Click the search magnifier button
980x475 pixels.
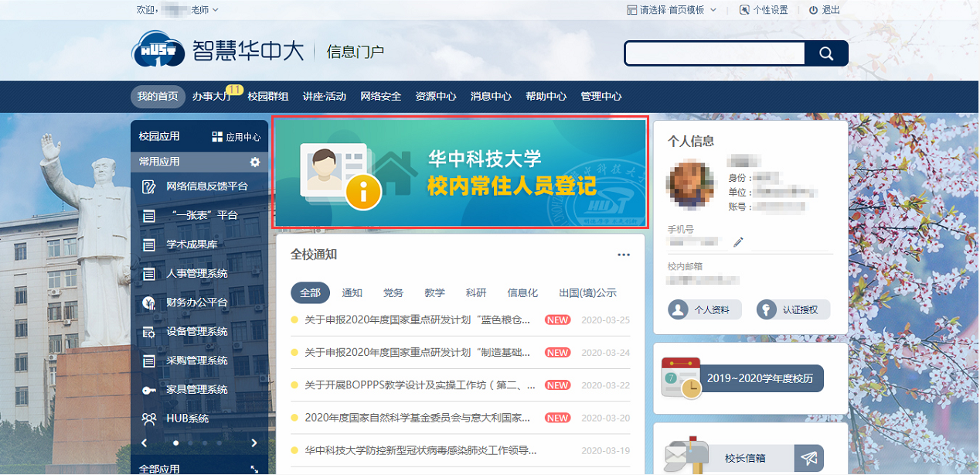[825, 53]
